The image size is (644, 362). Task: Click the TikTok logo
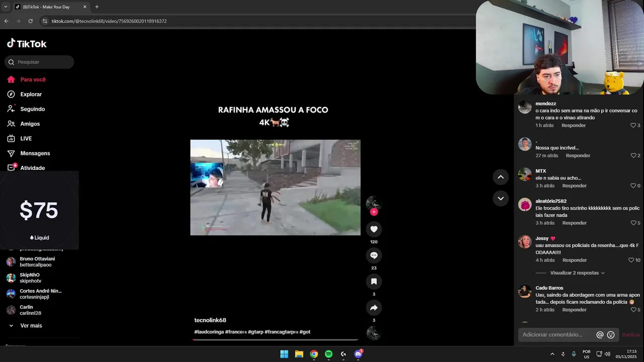27,44
